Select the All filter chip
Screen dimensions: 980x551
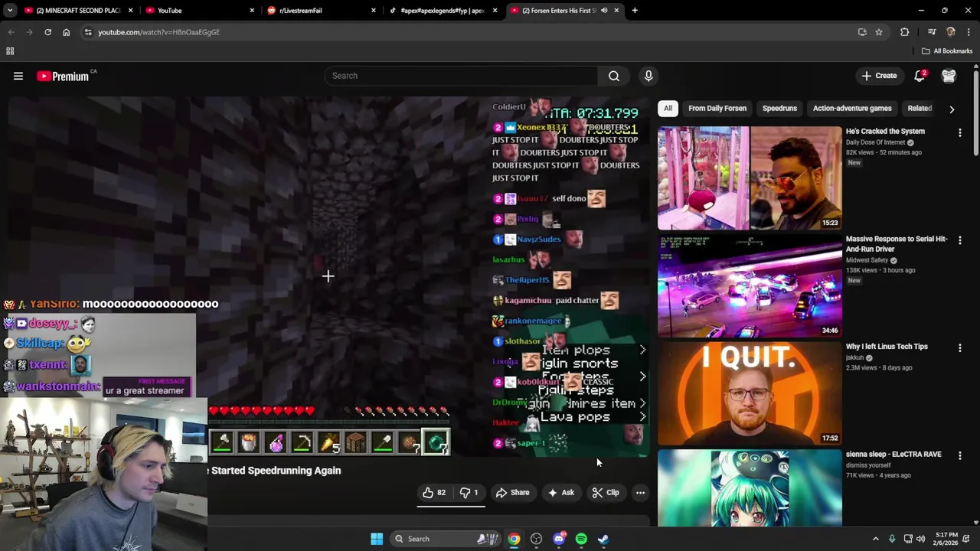[x=668, y=109]
